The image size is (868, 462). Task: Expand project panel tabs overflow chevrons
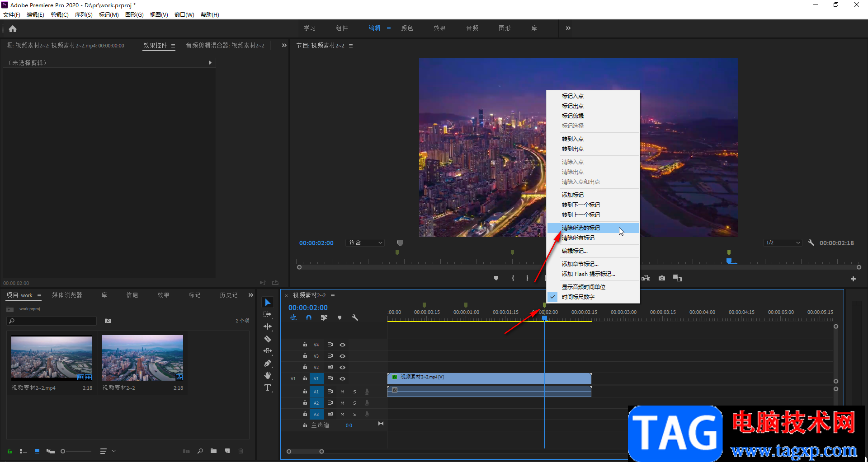(251, 295)
